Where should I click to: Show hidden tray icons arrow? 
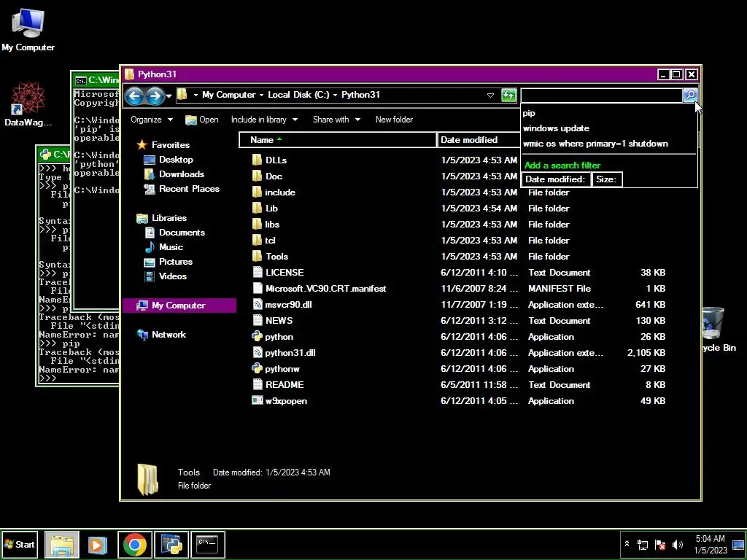[627, 544]
